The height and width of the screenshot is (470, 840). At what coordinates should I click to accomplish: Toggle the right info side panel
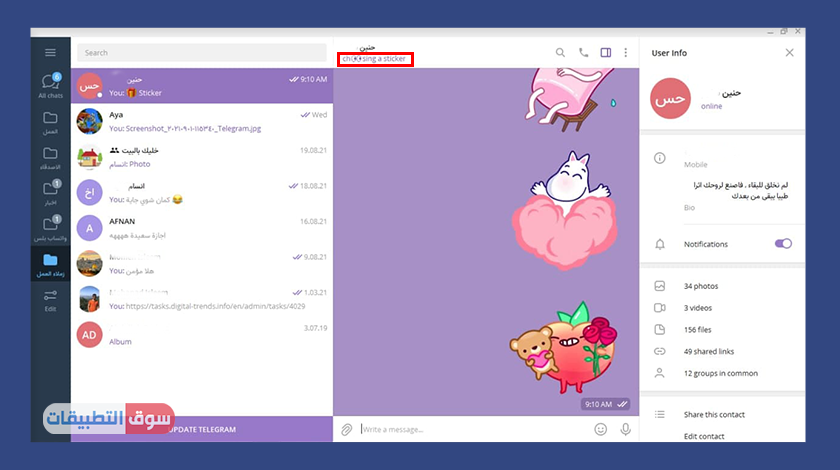point(605,53)
